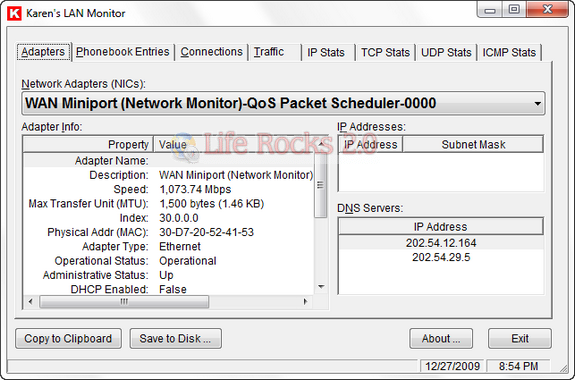This screenshot has width=575, height=380.
Task: Select the Speed 1,073.74 Mbps row
Action: point(169,189)
